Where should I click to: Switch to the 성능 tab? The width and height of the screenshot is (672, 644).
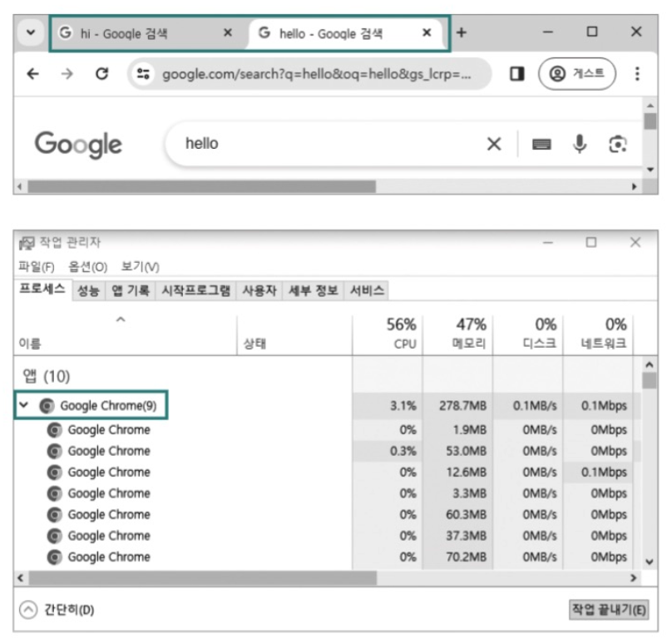pos(88,290)
